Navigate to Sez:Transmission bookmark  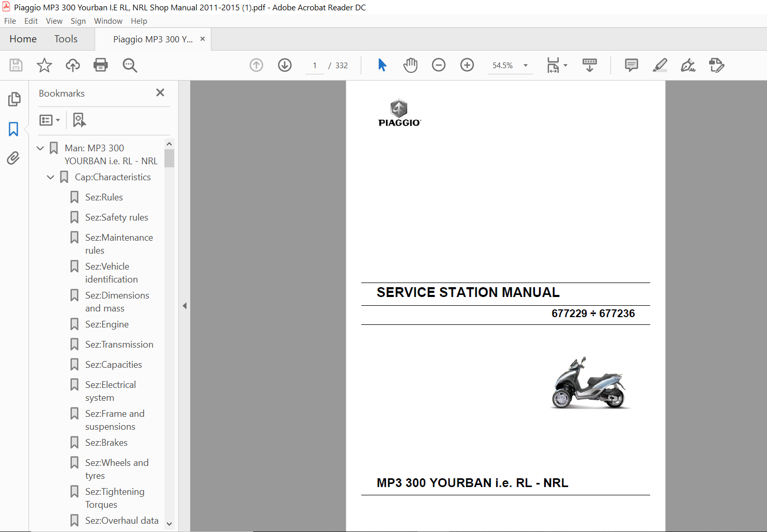click(x=119, y=345)
